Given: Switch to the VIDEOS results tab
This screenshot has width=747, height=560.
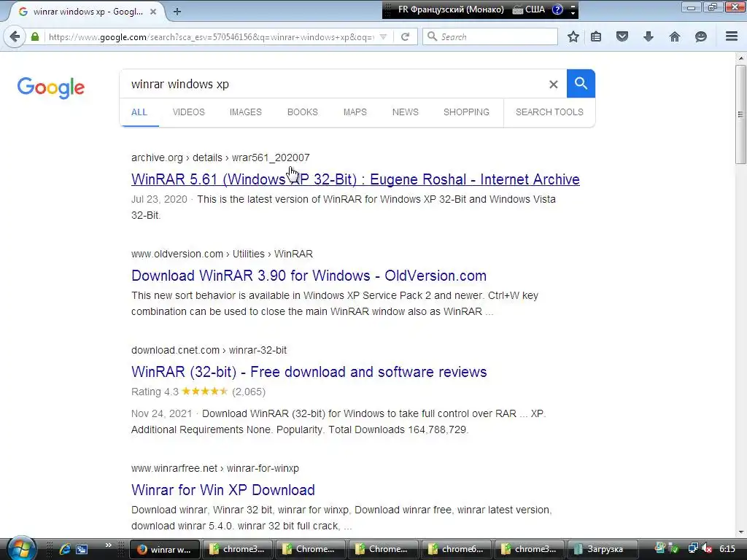Looking at the screenshot, I should [x=189, y=112].
